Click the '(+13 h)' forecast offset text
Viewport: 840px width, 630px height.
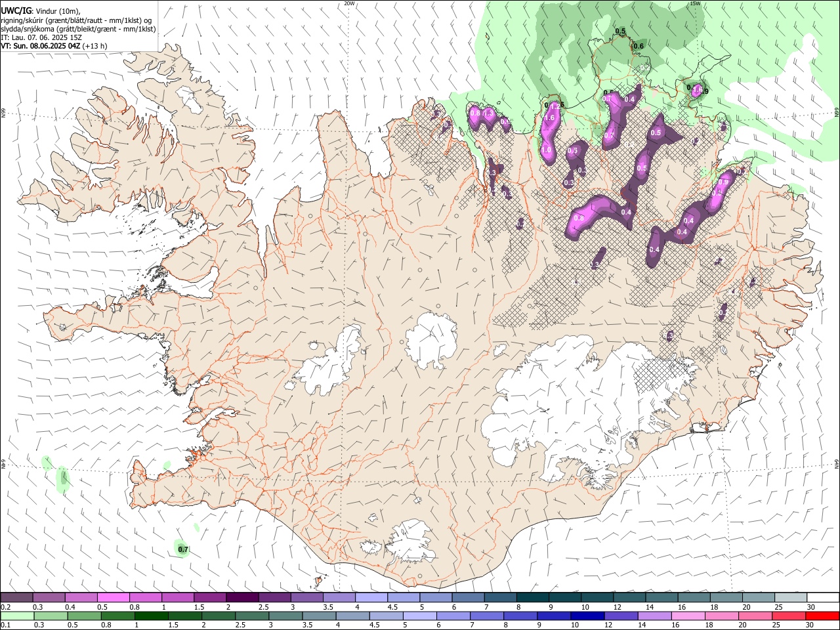pos(95,46)
